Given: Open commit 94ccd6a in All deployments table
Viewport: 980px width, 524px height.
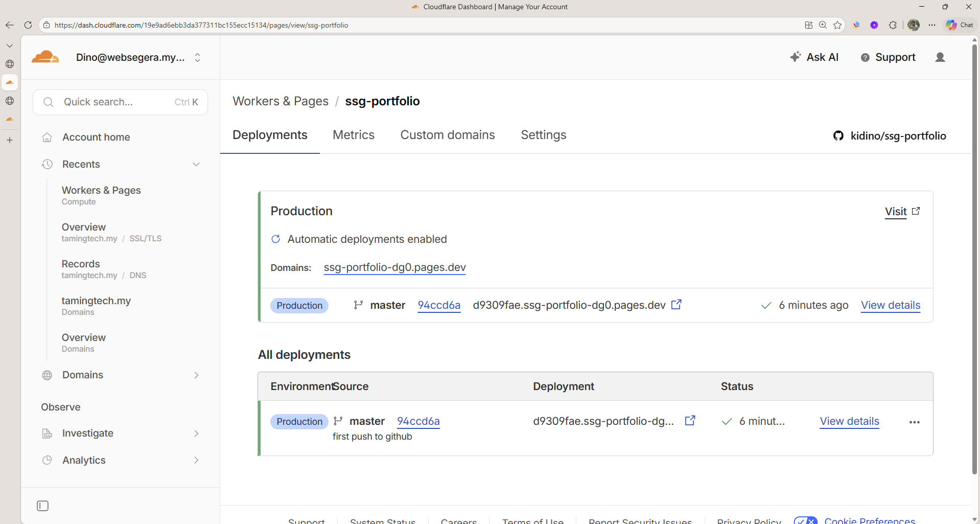Looking at the screenshot, I should (418, 421).
